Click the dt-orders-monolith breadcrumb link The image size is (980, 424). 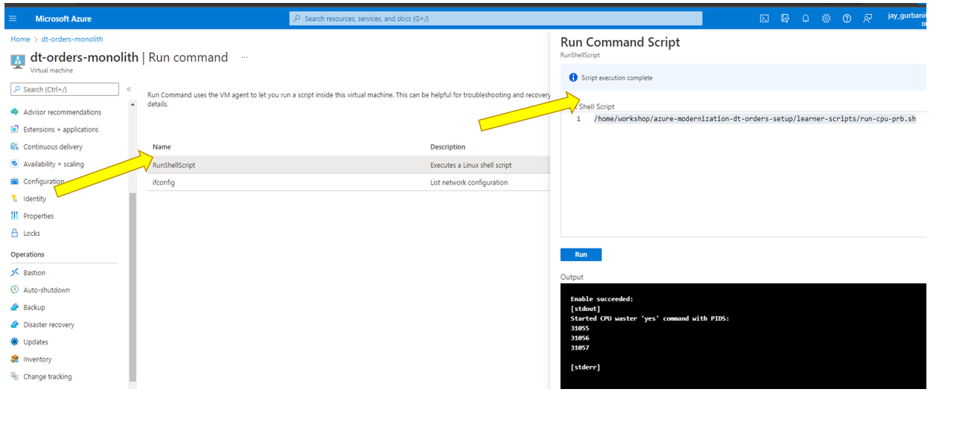(72, 39)
